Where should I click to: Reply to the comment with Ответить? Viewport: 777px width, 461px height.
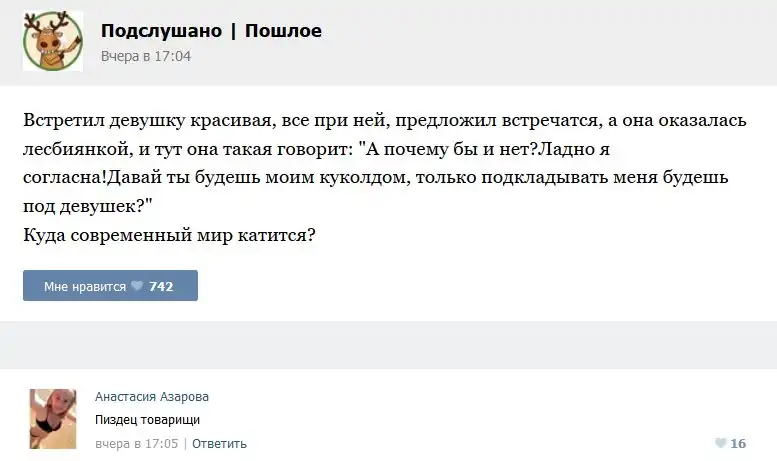[219, 444]
